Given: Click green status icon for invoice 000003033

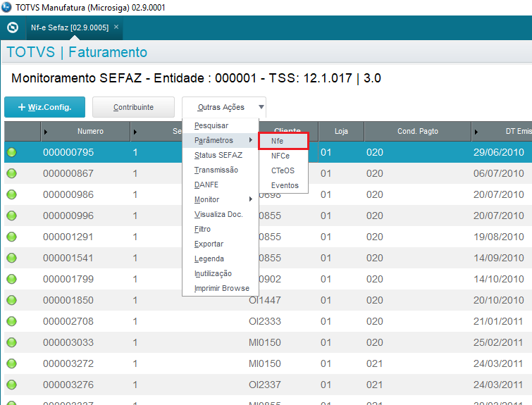Looking at the screenshot, I should (x=11, y=342).
